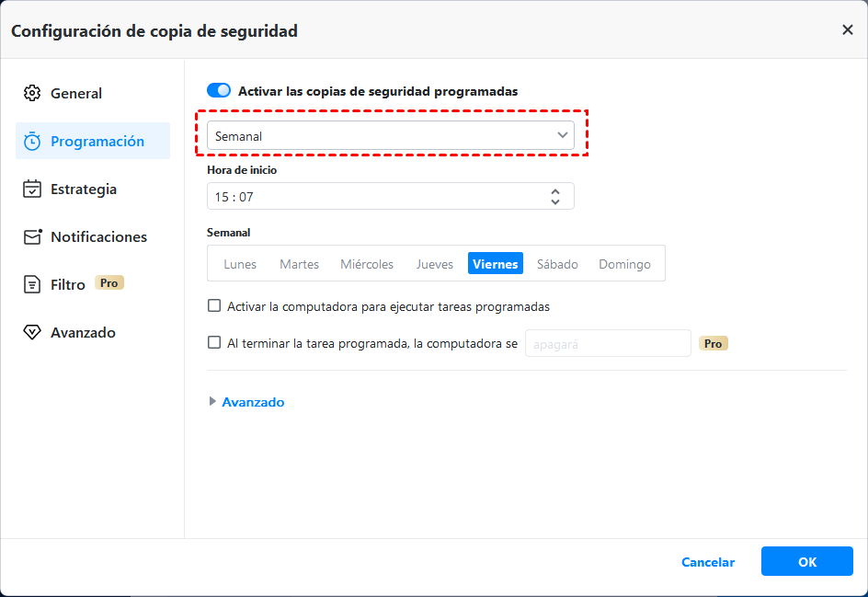Click the Programación clock icon
This screenshot has width=868, height=597.
pyautogui.click(x=32, y=141)
